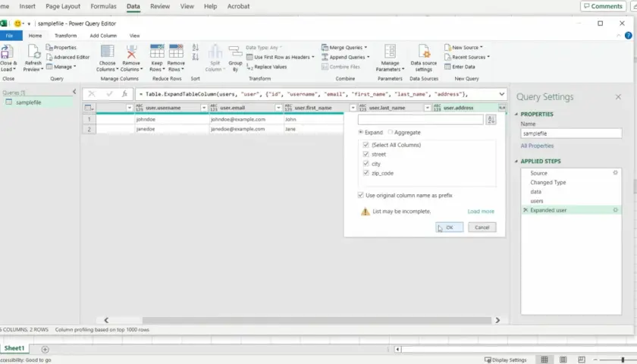Click the search box in expand popup
Screen dimensions: 637x364
click(420, 120)
